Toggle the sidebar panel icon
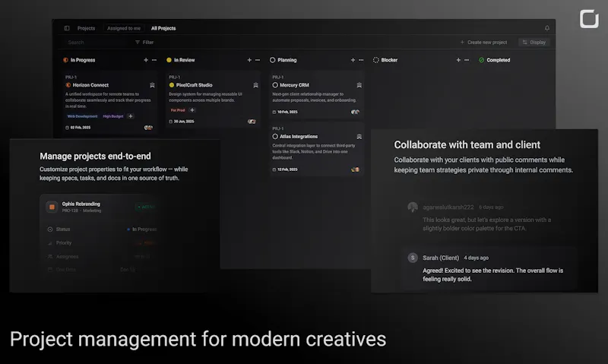The width and height of the screenshot is (608, 364). tap(67, 28)
